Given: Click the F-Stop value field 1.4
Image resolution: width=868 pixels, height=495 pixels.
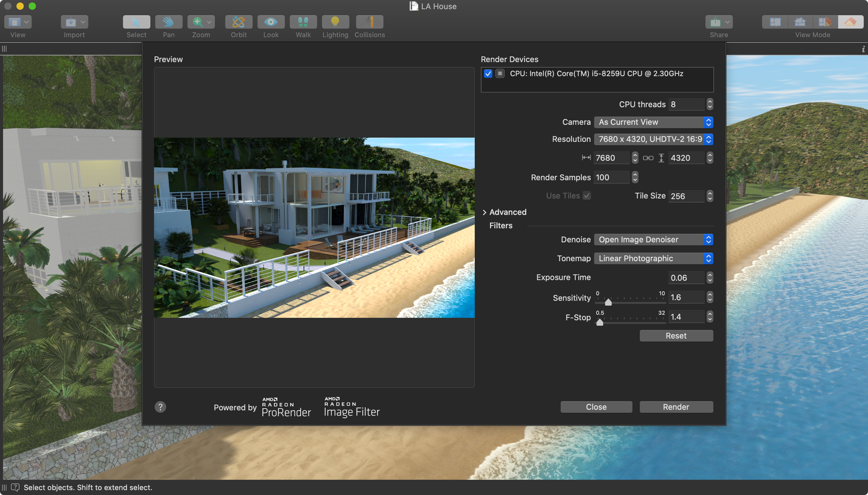Looking at the screenshot, I should pyautogui.click(x=686, y=317).
